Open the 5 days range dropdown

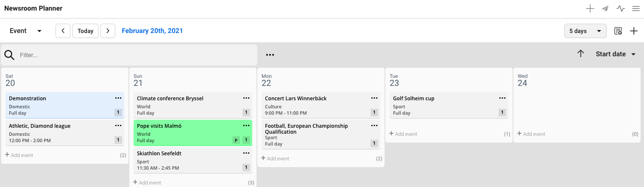click(585, 31)
